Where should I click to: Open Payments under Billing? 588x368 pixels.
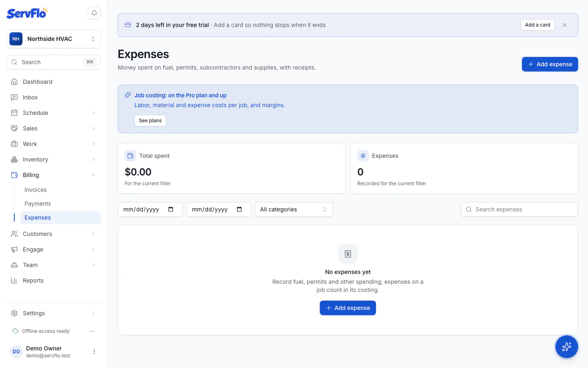coord(60,204)
